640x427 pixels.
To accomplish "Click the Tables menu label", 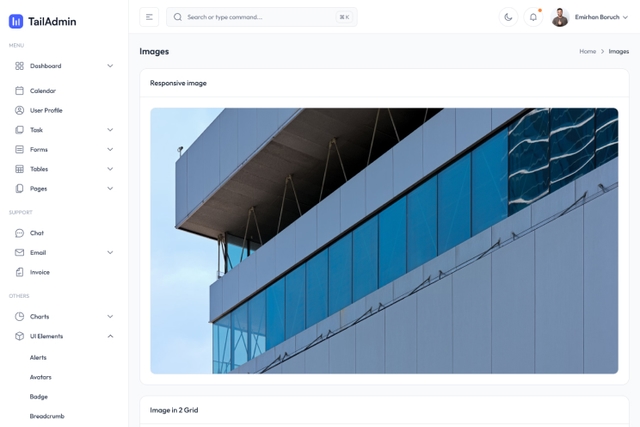I will 39,169.
